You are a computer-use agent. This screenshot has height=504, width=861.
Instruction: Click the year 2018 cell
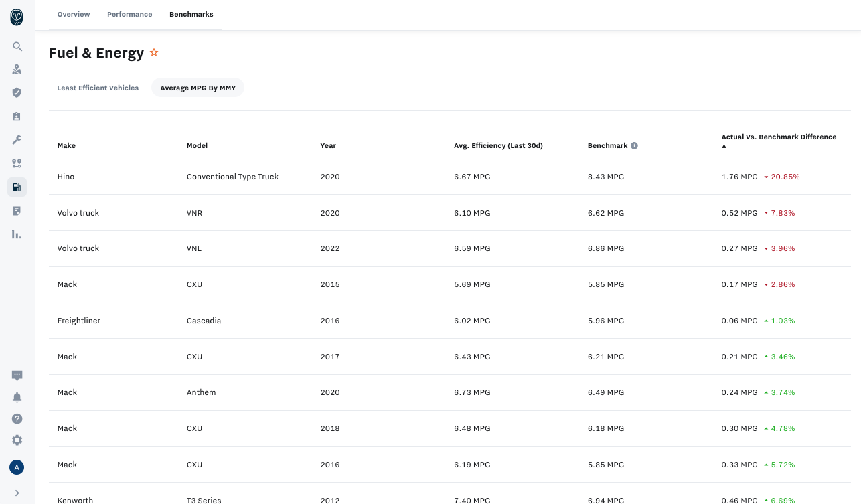(330, 428)
